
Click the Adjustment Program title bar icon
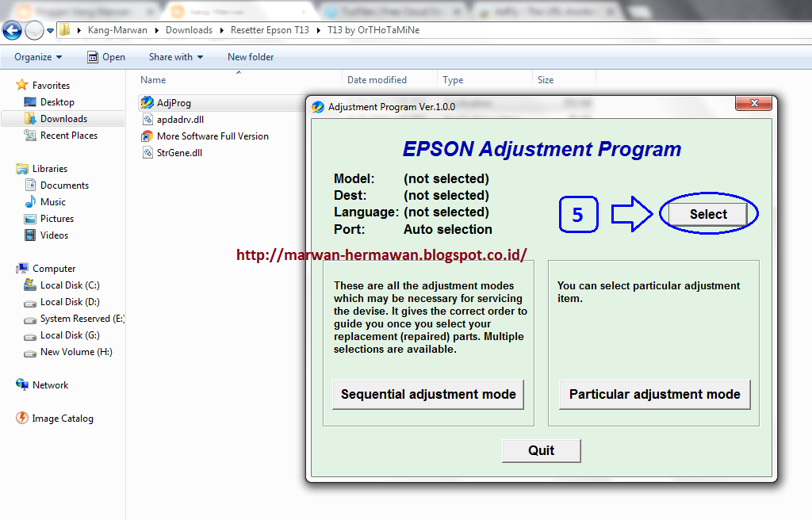[x=318, y=107]
